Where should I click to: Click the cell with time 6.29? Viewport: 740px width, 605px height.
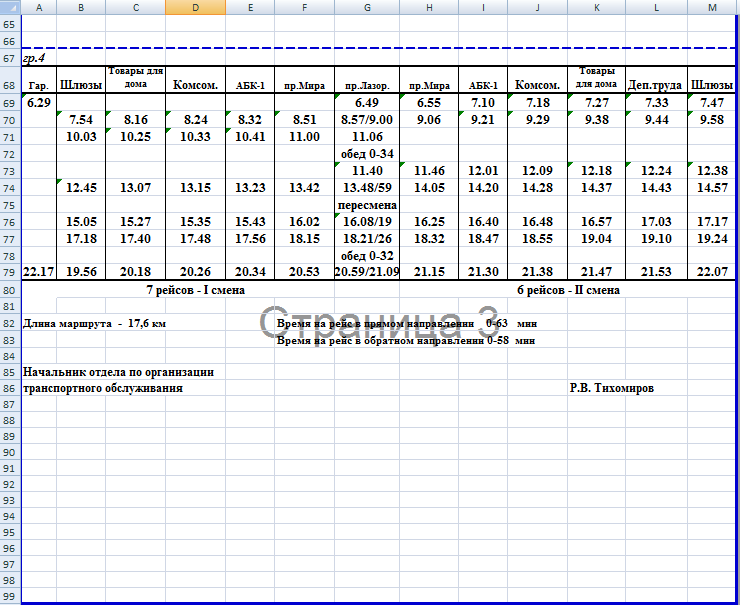tap(39, 103)
